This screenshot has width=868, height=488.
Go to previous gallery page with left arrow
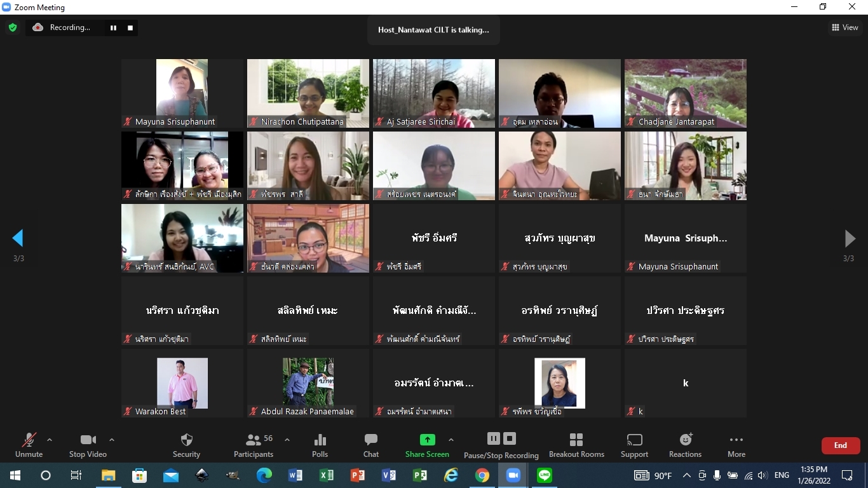click(18, 238)
